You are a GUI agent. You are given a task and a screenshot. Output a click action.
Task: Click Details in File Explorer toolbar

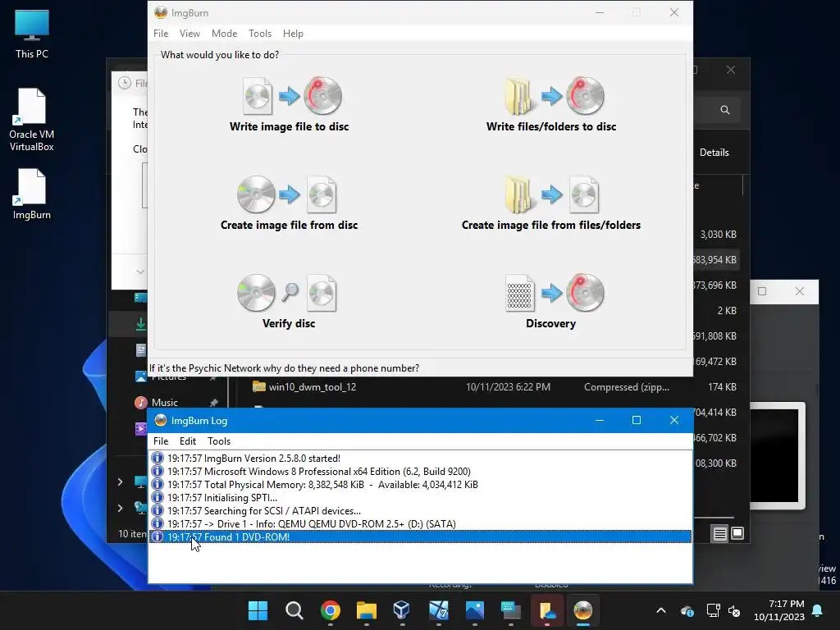tap(714, 152)
